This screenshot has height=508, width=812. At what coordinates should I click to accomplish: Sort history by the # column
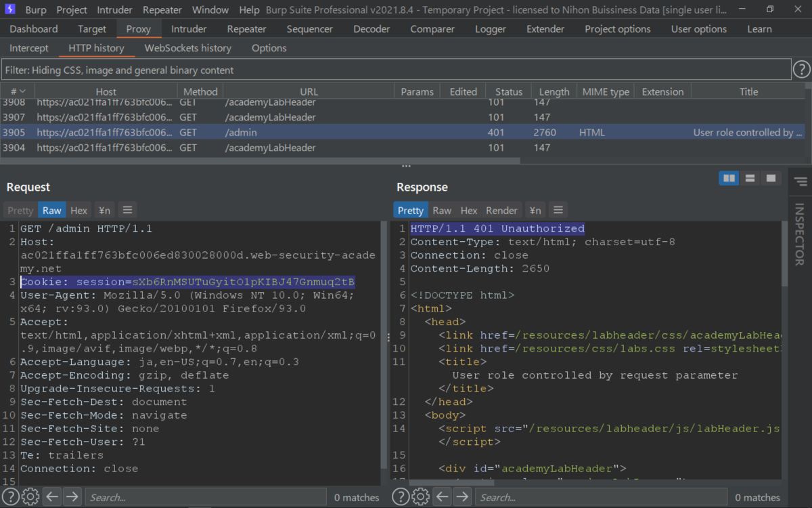[18, 91]
